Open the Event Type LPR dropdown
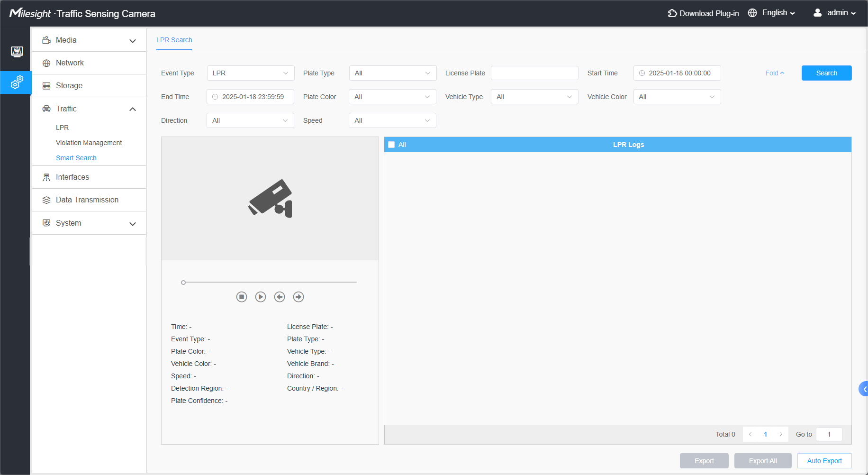The image size is (868, 475). (x=251, y=73)
